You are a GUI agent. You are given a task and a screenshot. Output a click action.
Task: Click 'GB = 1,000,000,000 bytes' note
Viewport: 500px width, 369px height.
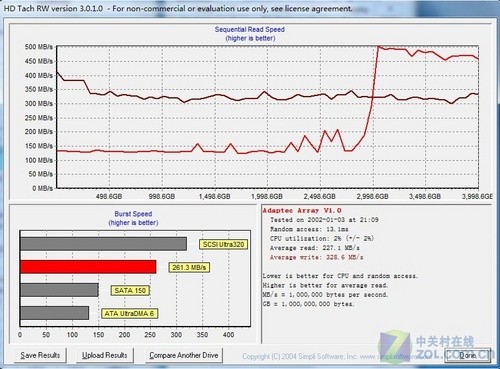pyautogui.click(x=308, y=304)
